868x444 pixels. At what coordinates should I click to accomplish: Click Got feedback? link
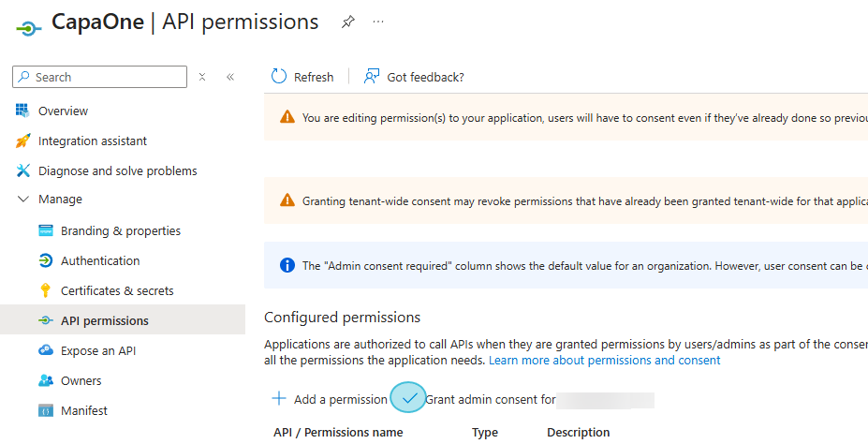click(x=425, y=77)
